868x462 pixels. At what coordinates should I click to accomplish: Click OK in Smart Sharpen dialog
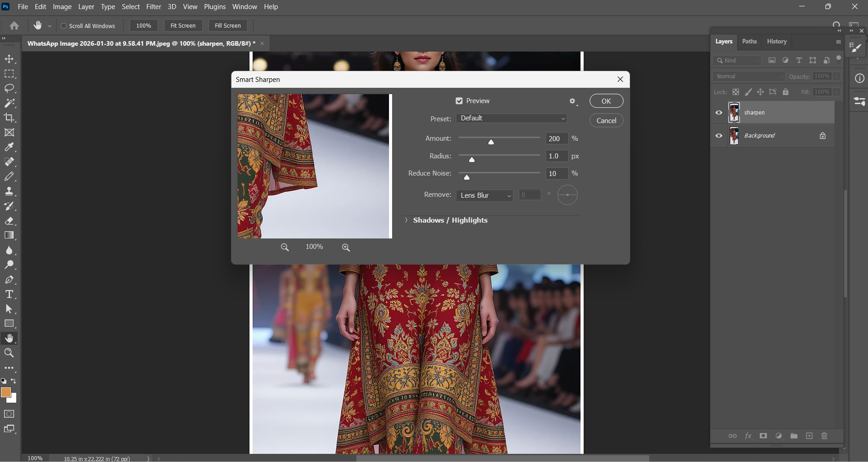[x=606, y=101]
